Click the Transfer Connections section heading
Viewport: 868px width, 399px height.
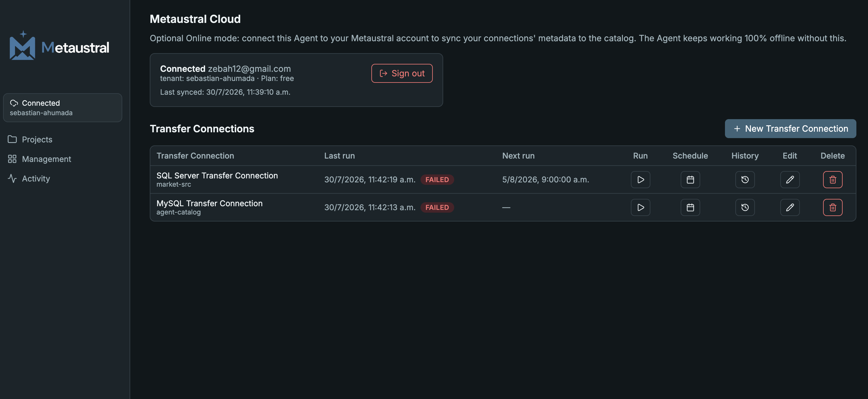pyautogui.click(x=202, y=129)
